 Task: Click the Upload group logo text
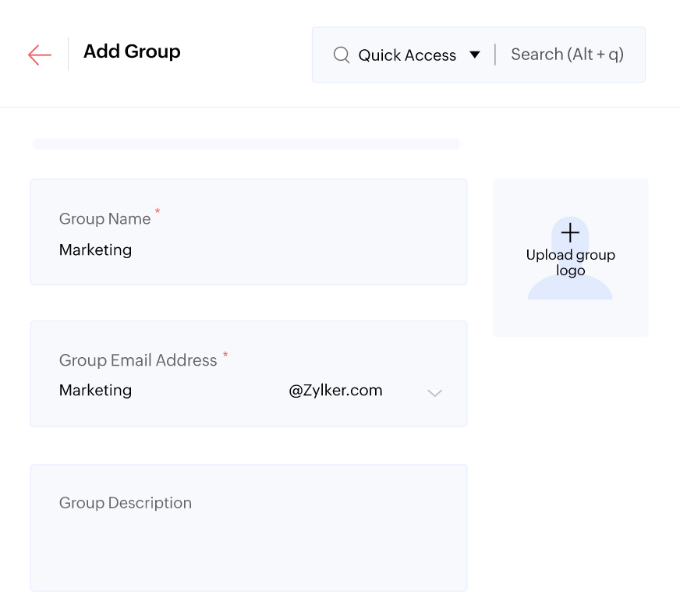[x=570, y=262]
